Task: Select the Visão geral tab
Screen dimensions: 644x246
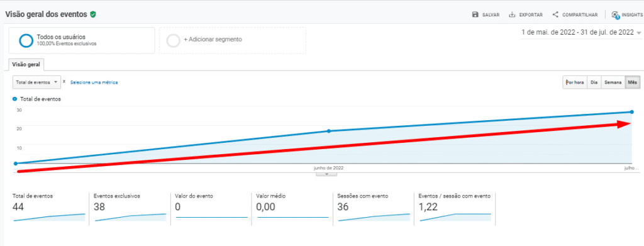Action: click(26, 65)
